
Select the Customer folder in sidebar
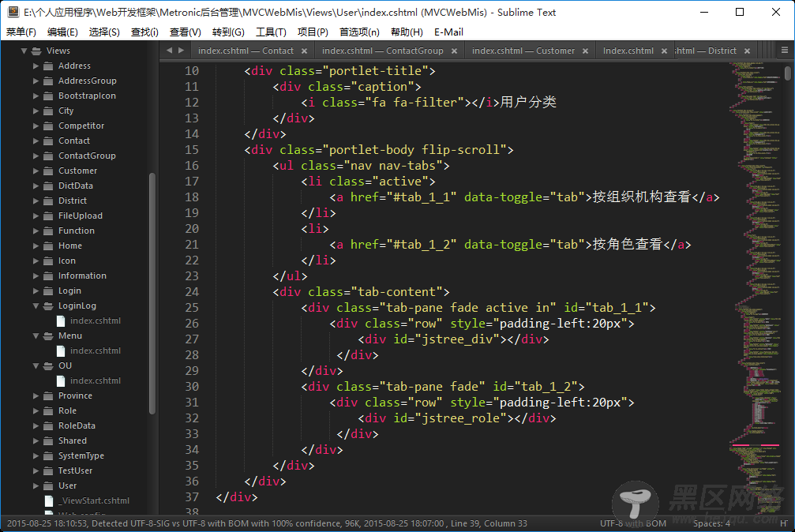pyautogui.click(x=77, y=170)
